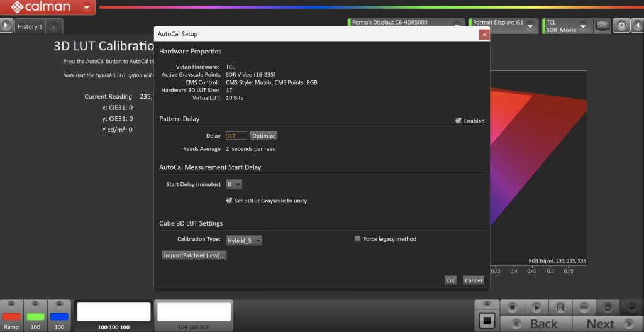The height and width of the screenshot is (332, 644).
Task: Expand the arrow above the green swatch
Action: tap(35, 304)
